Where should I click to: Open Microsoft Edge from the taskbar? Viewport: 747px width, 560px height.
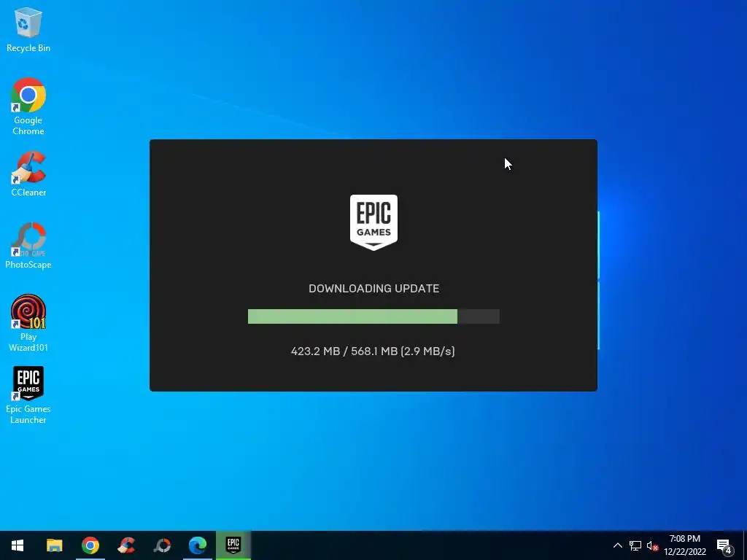point(198,545)
